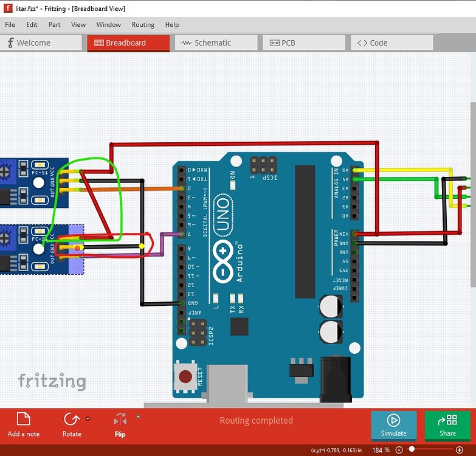Click the 184 % zoom value
This screenshot has width=476, height=456.
click(x=381, y=450)
